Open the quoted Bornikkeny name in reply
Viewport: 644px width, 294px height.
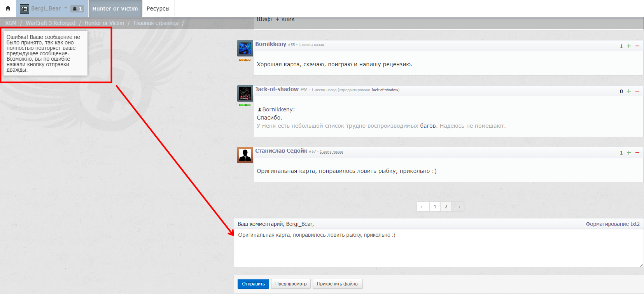[278, 109]
